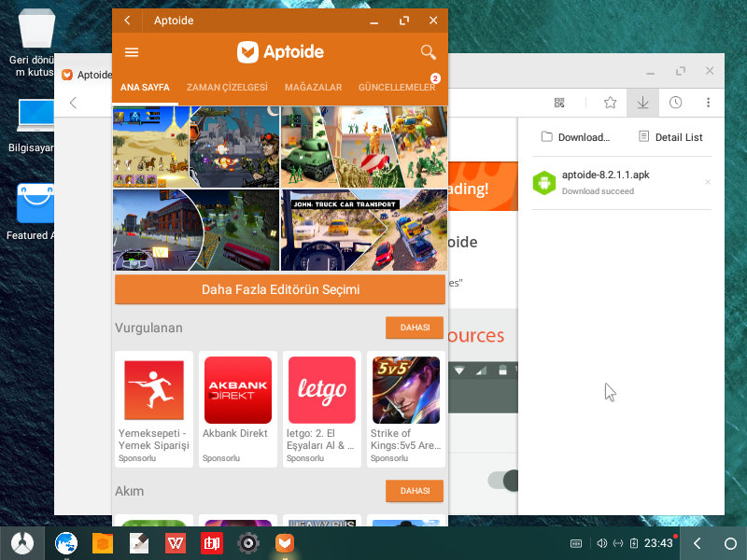Screen dimensions: 747x560
Task: Open the notes app with pen icon in taskbar
Action: pos(139,543)
